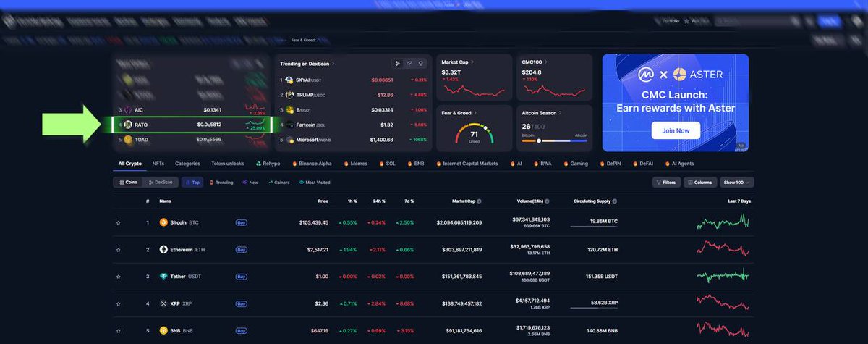Click the TRUMP token icon in DexScan trending
868x344 pixels.
point(289,95)
